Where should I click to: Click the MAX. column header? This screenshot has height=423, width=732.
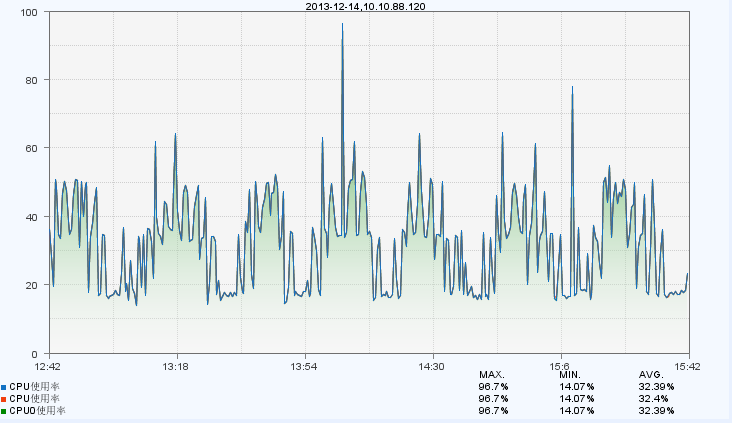coord(492,374)
